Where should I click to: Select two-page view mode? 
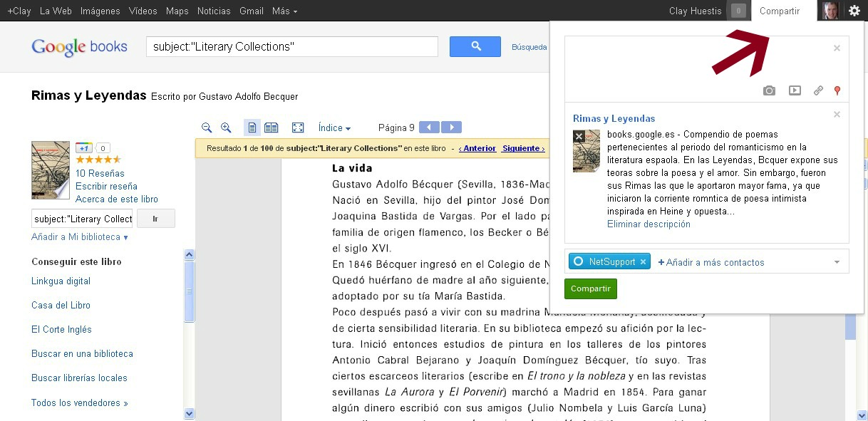point(271,128)
